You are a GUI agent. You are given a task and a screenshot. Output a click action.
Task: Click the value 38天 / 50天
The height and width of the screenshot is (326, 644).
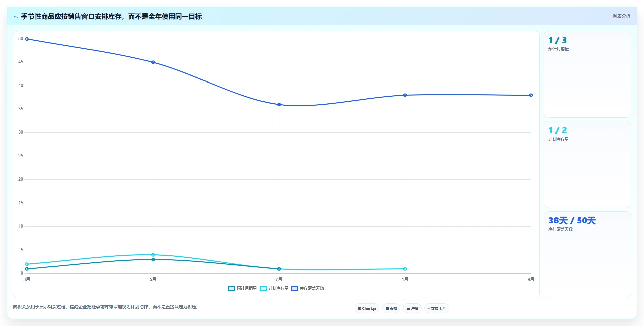coord(572,221)
